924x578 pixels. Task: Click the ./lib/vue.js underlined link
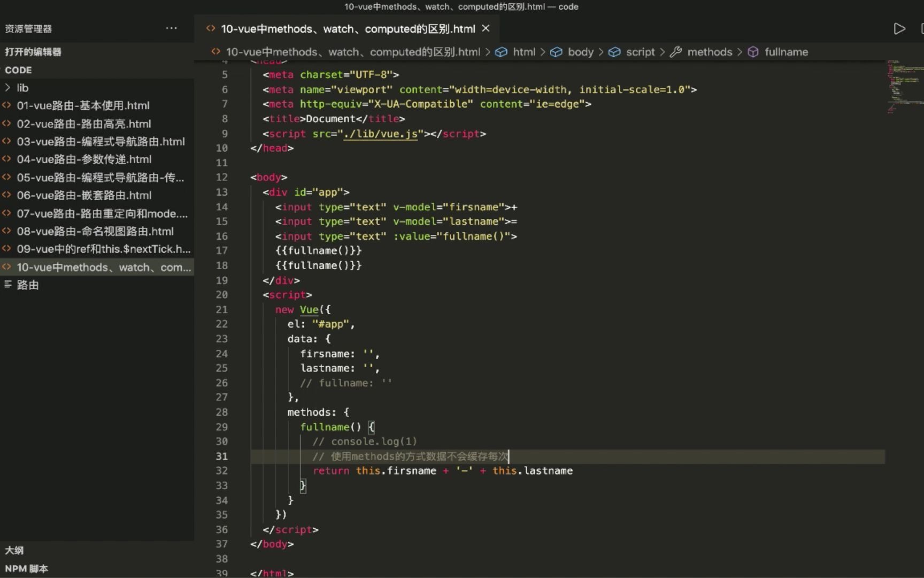(380, 134)
